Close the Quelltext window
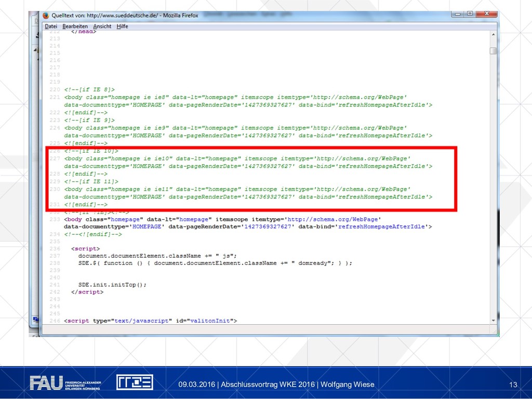The width and height of the screenshot is (532, 399). [x=486, y=14]
